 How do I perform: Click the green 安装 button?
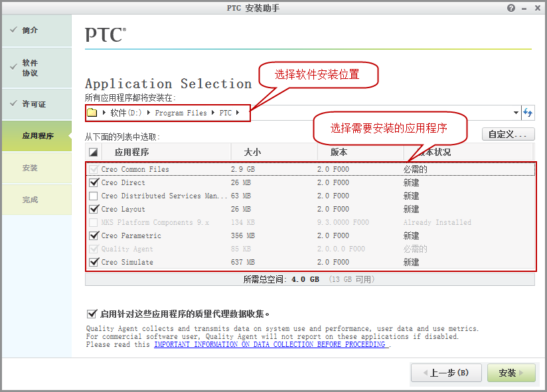pos(511,373)
